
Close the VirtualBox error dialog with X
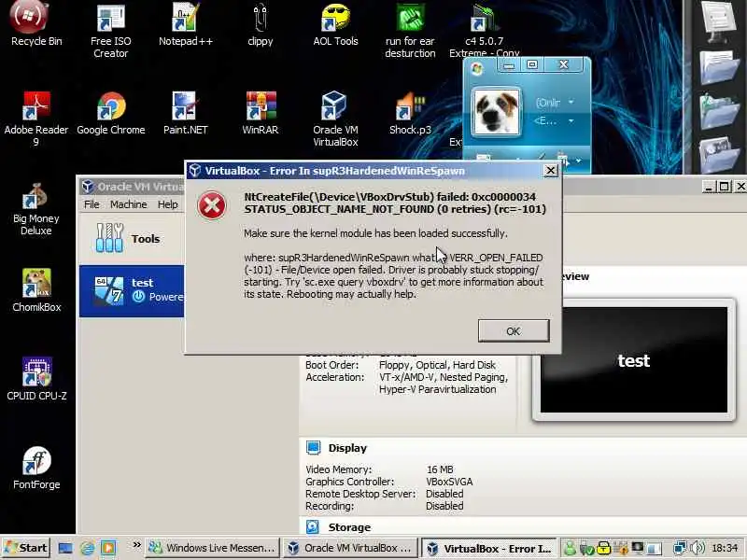pyautogui.click(x=550, y=171)
